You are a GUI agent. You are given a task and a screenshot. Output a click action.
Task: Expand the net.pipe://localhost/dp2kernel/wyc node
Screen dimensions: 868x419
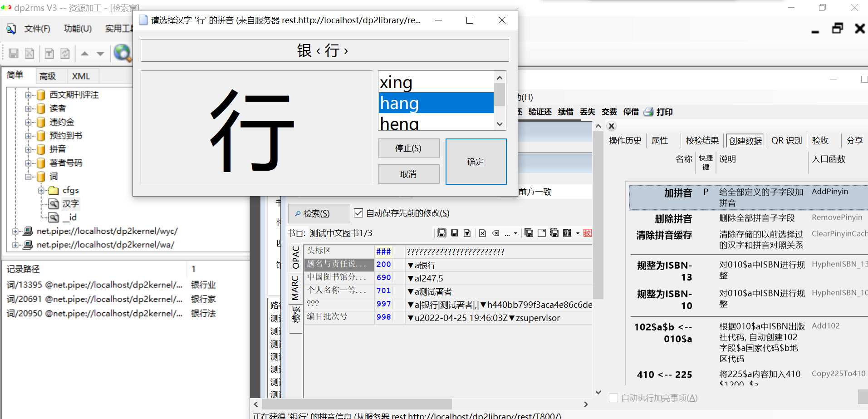16,231
